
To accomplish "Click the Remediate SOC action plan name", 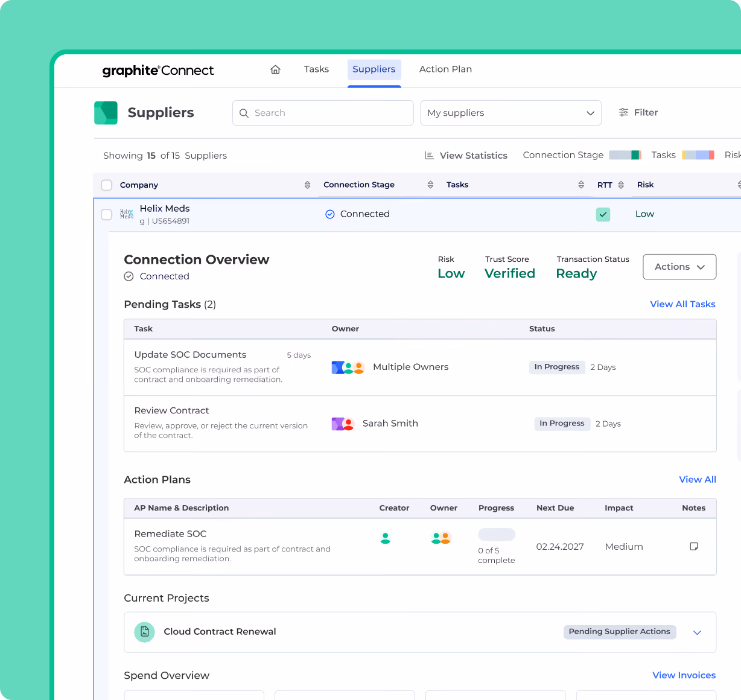I will click(170, 534).
